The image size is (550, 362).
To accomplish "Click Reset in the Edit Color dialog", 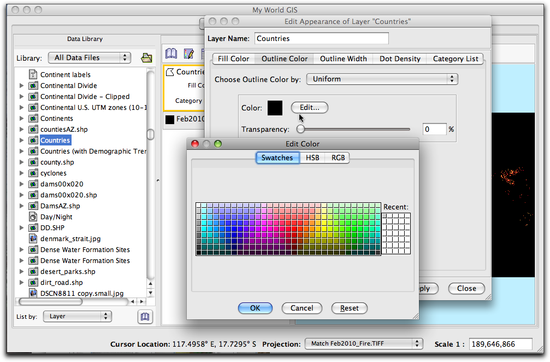I will tap(349, 308).
